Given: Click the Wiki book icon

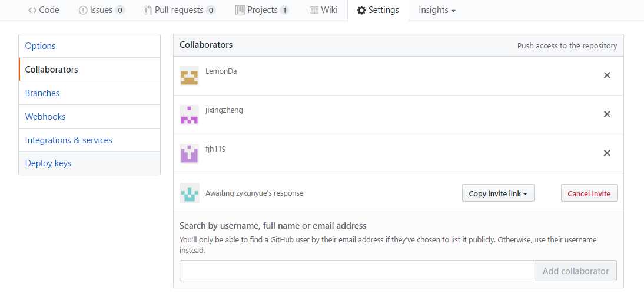Looking at the screenshot, I should pos(314,10).
